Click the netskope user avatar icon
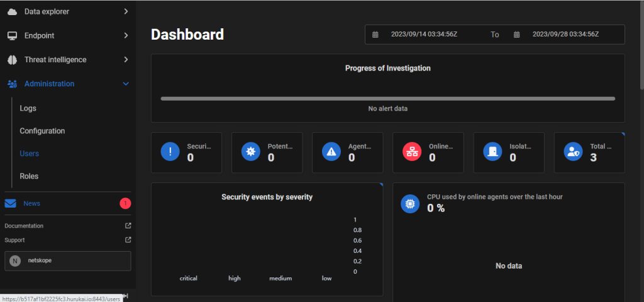 (x=15, y=261)
